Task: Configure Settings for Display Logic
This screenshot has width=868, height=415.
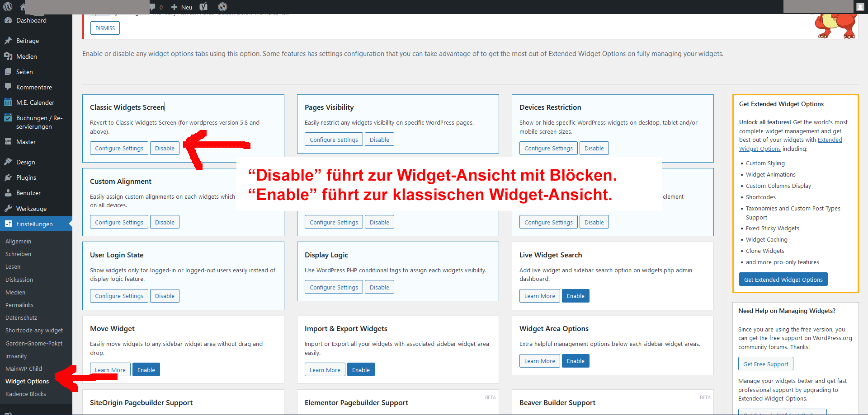Action: 334,287
